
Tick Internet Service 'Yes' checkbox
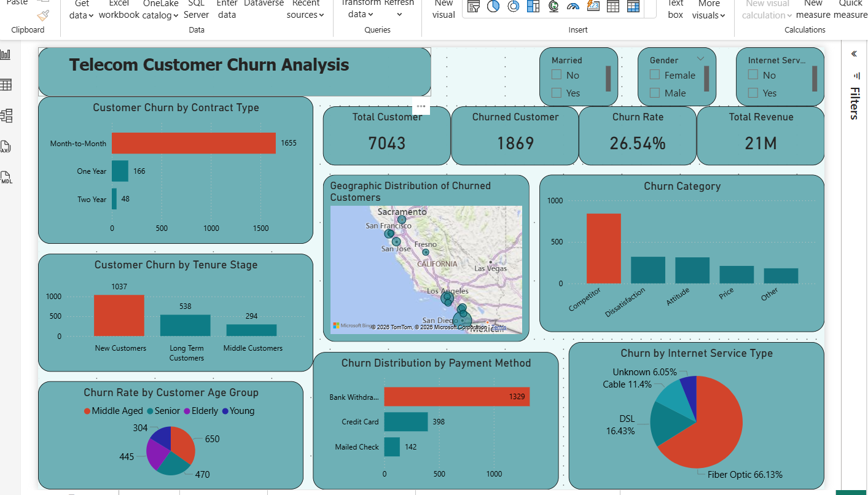point(753,93)
